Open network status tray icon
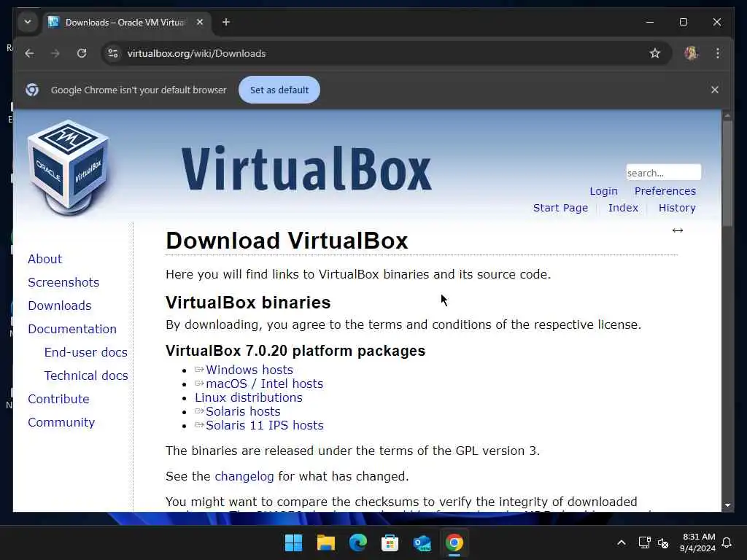 pyautogui.click(x=644, y=542)
